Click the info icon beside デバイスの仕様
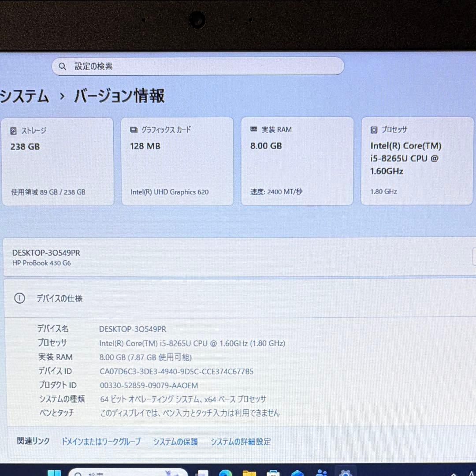The width and height of the screenshot is (476, 476). point(19,298)
